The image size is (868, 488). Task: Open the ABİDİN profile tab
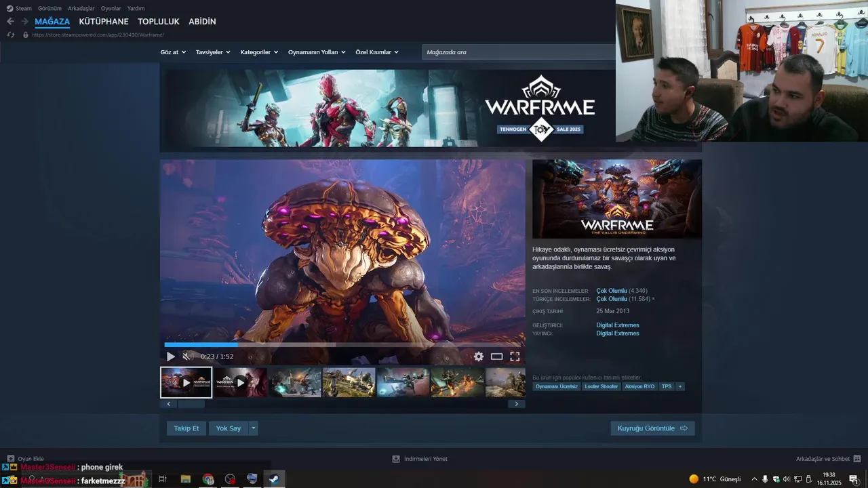pos(202,22)
